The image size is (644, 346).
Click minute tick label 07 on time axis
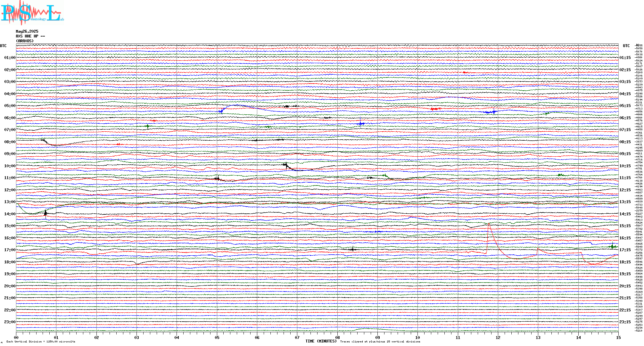pos(297,337)
